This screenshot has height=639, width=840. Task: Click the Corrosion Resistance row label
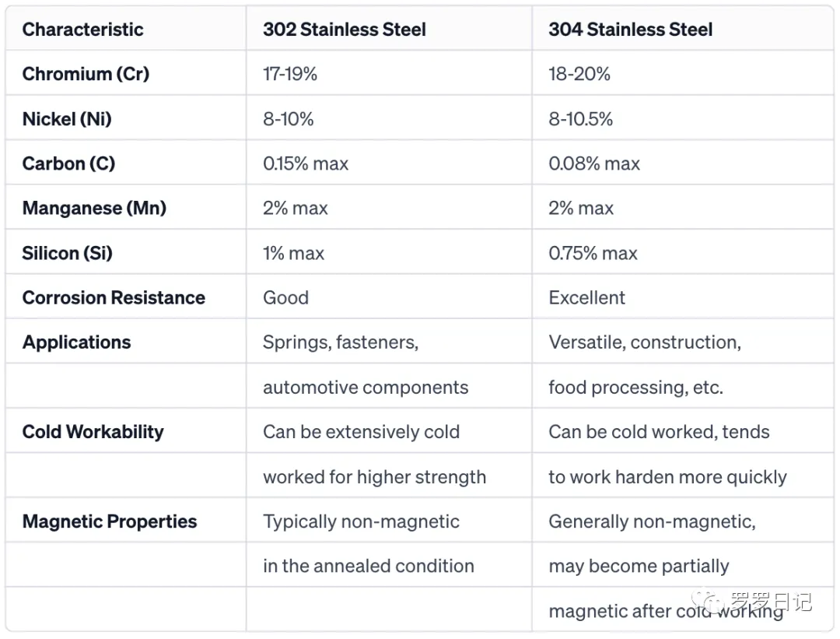point(114,298)
